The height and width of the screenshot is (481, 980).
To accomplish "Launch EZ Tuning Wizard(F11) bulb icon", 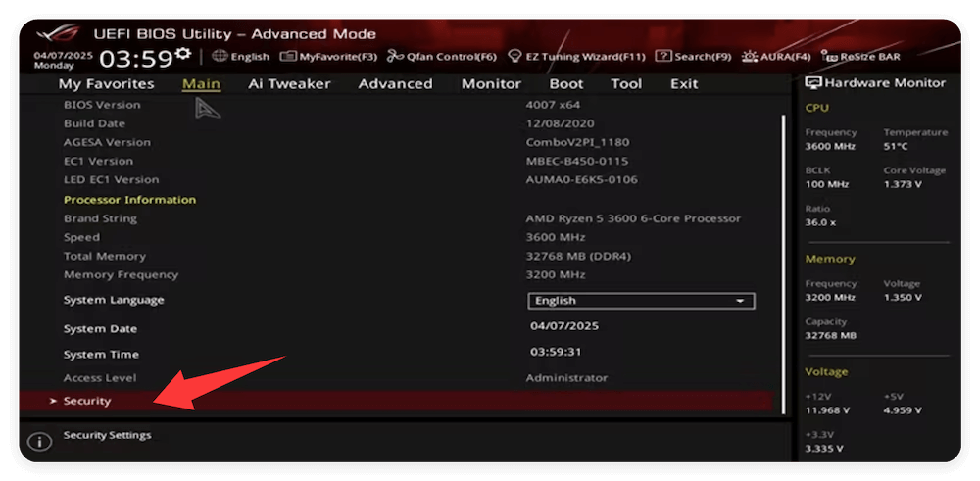I will pos(514,56).
